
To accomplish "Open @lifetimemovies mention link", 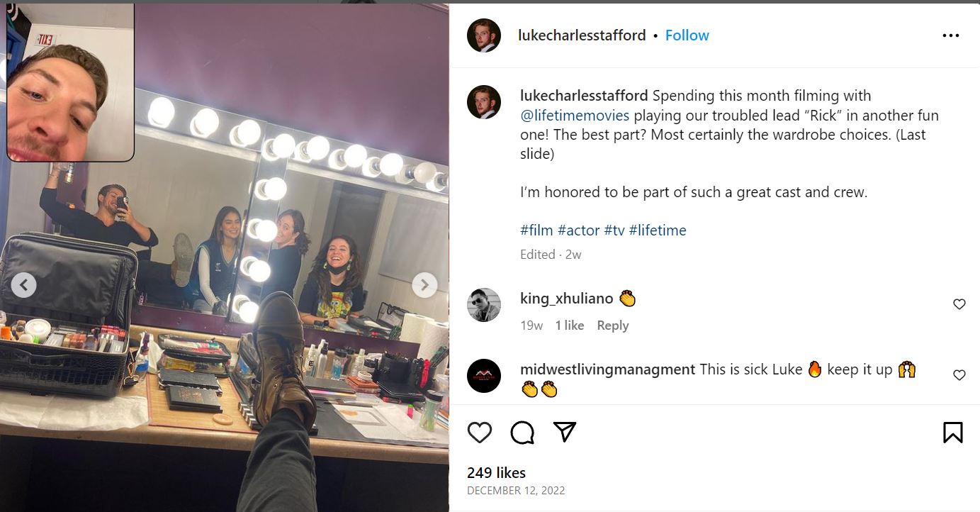I will tap(575, 115).
